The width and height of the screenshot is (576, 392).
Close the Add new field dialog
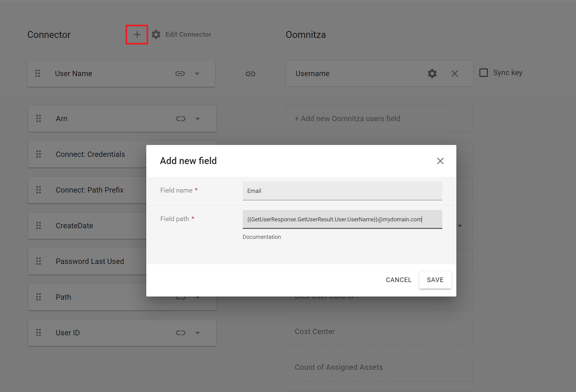(x=440, y=161)
